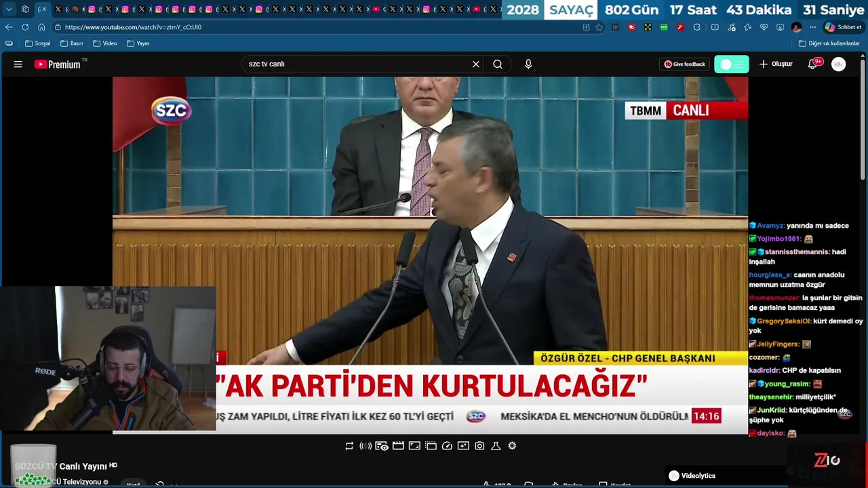Click the streamer webcam overlay
This screenshot has width=868, height=488.
coord(108,358)
